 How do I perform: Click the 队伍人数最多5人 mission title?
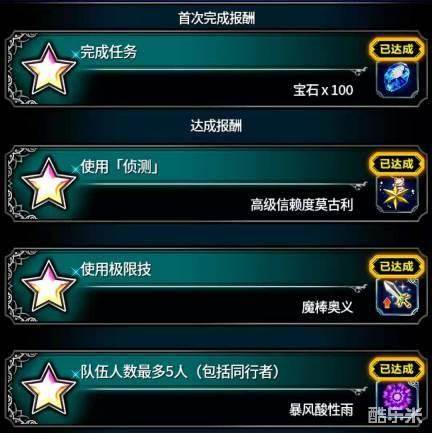pos(180,372)
